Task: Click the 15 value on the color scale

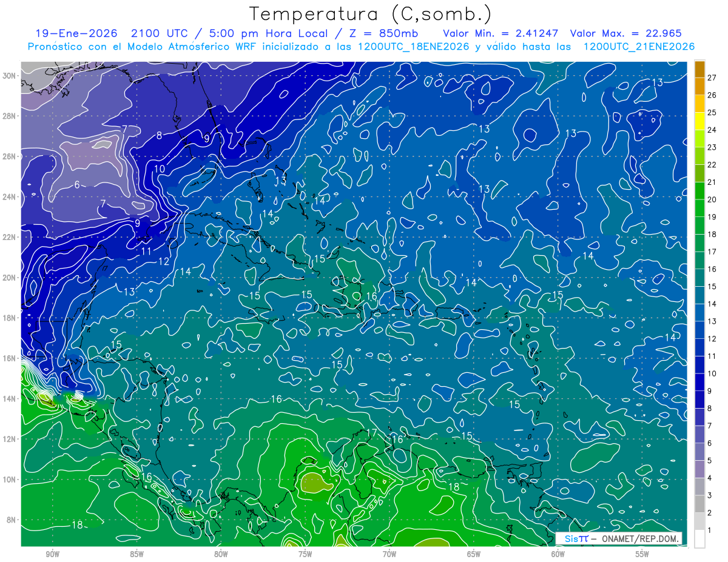Action: click(712, 286)
